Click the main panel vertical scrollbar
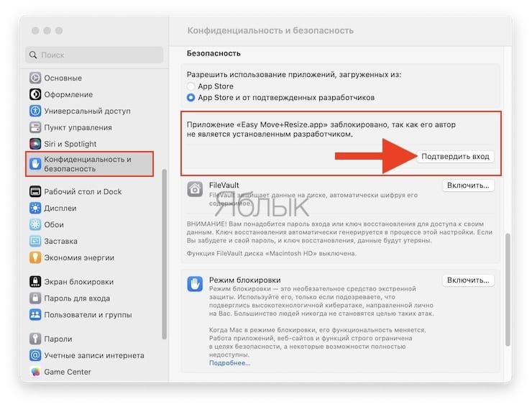Image resolution: width=532 pixels, height=407 pixels. click(x=508, y=290)
